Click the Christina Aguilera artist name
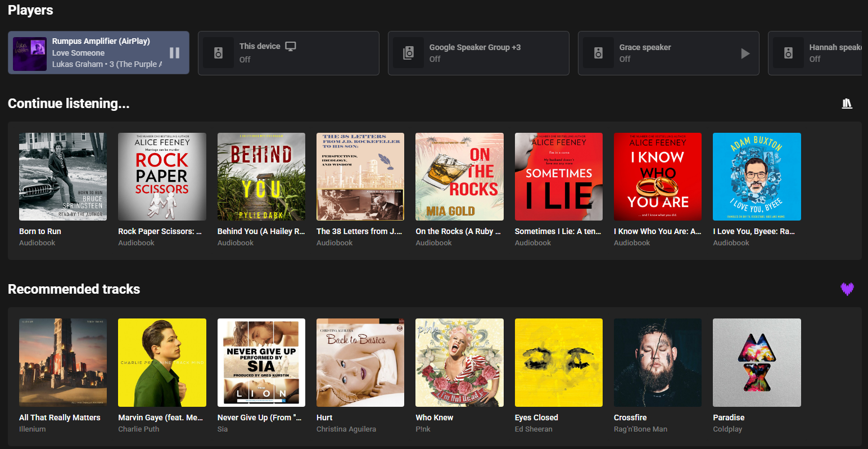The image size is (868, 449). tap(346, 429)
